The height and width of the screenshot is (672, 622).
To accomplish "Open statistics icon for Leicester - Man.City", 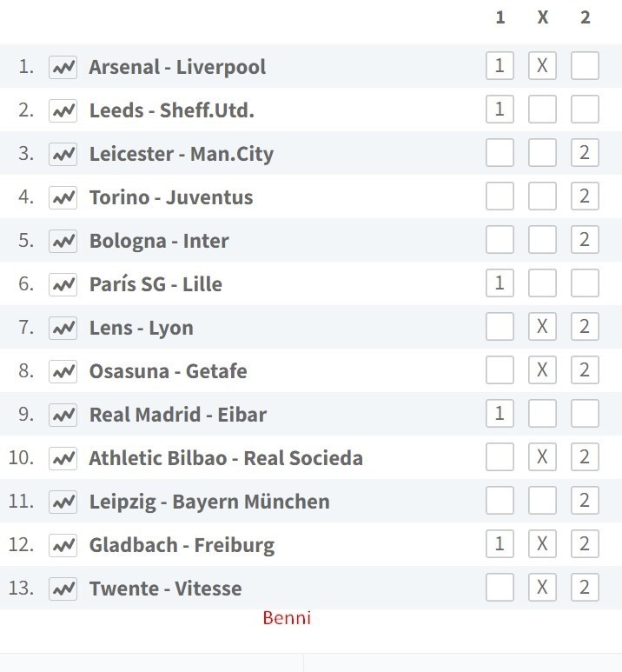I will tap(63, 154).
